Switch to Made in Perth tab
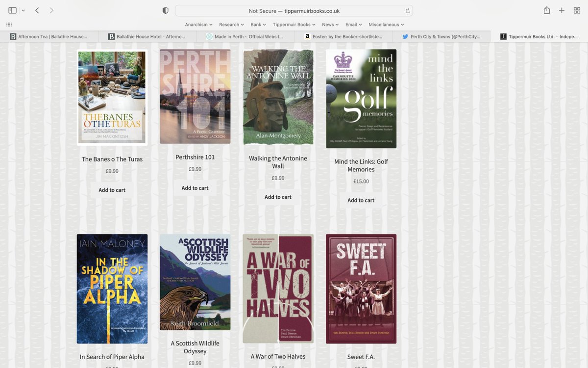Viewport: 588px width, 368px height. coord(245,37)
